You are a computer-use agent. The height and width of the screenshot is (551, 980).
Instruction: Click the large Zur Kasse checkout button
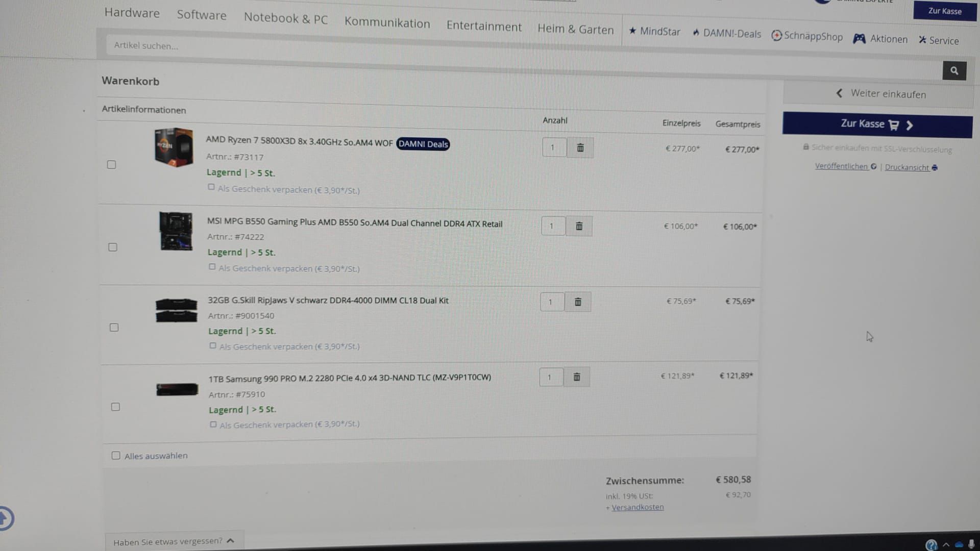(877, 124)
